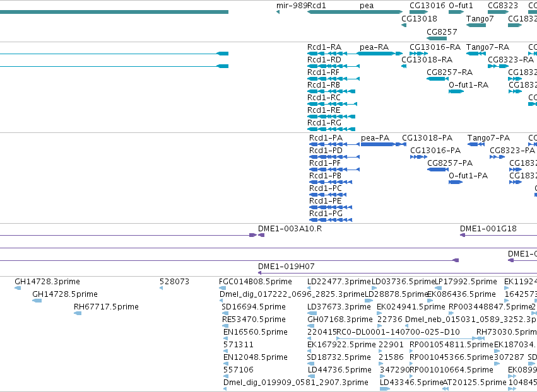Click the Rcd1-PE protein label

pyautogui.click(x=326, y=201)
